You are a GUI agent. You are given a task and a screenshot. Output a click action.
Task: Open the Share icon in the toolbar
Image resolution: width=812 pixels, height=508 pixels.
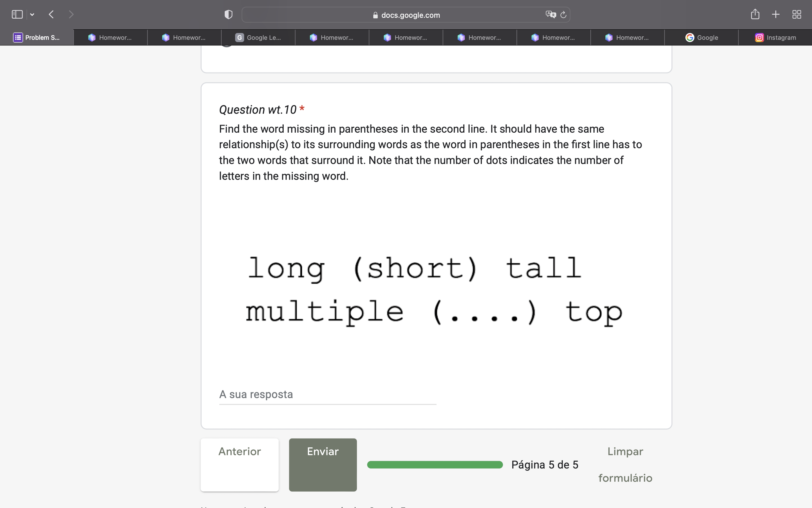pyautogui.click(x=755, y=14)
